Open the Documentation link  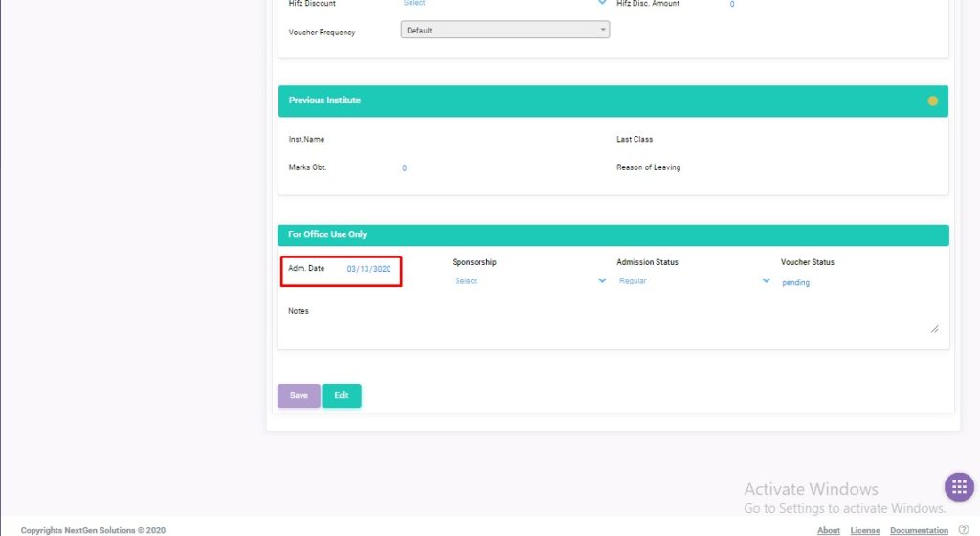pos(919,530)
